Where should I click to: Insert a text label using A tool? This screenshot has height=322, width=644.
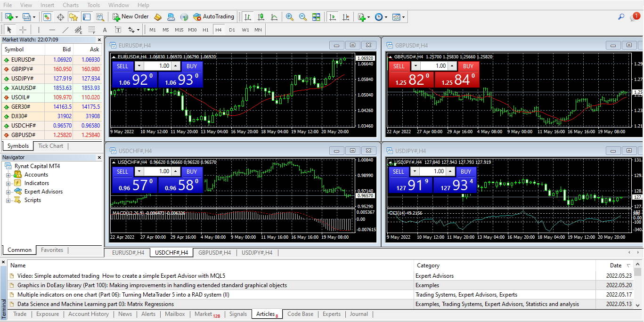pyautogui.click(x=105, y=30)
